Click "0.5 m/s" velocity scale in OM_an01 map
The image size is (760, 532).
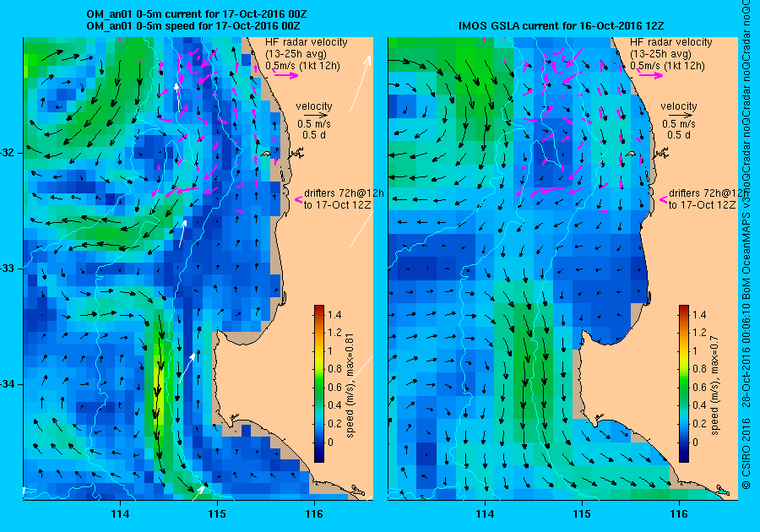point(314,124)
